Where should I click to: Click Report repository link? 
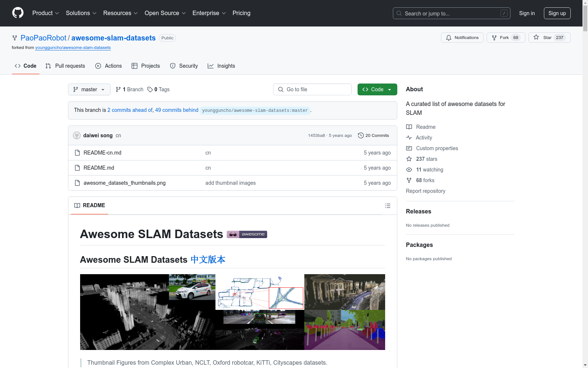(x=426, y=191)
